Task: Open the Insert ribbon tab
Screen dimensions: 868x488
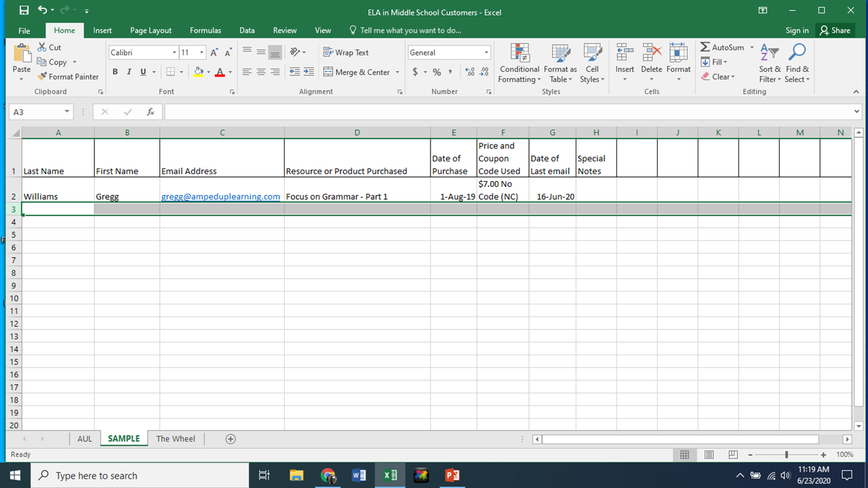Action: [102, 30]
